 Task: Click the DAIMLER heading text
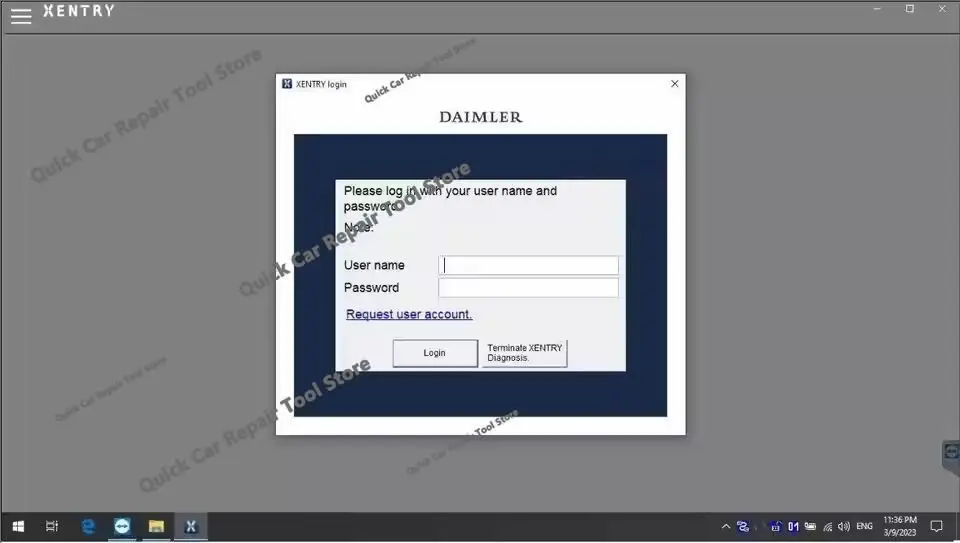tap(481, 117)
